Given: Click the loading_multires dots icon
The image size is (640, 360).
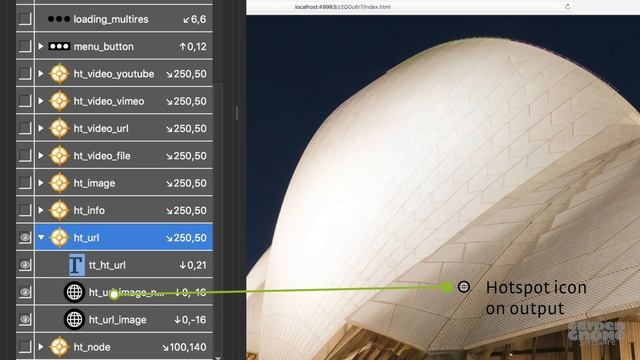Looking at the screenshot, I should pos(59,19).
